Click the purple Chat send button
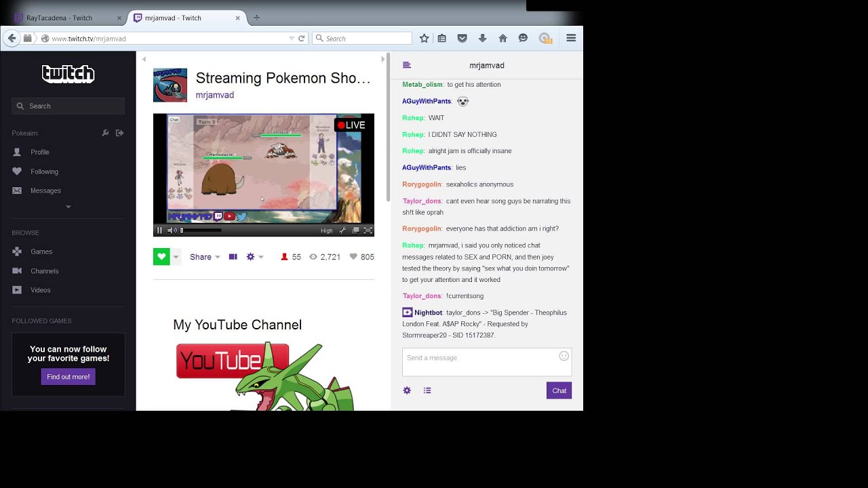This screenshot has width=868, height=488. click(559, 390)
